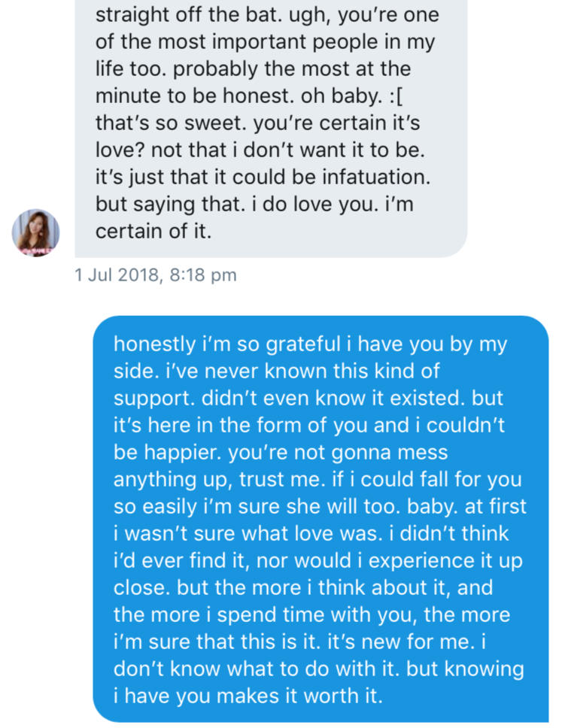Click the 1 Jul 2018 timestamp
The width and height of the screenshot is (562, 728).
(117, 275)
